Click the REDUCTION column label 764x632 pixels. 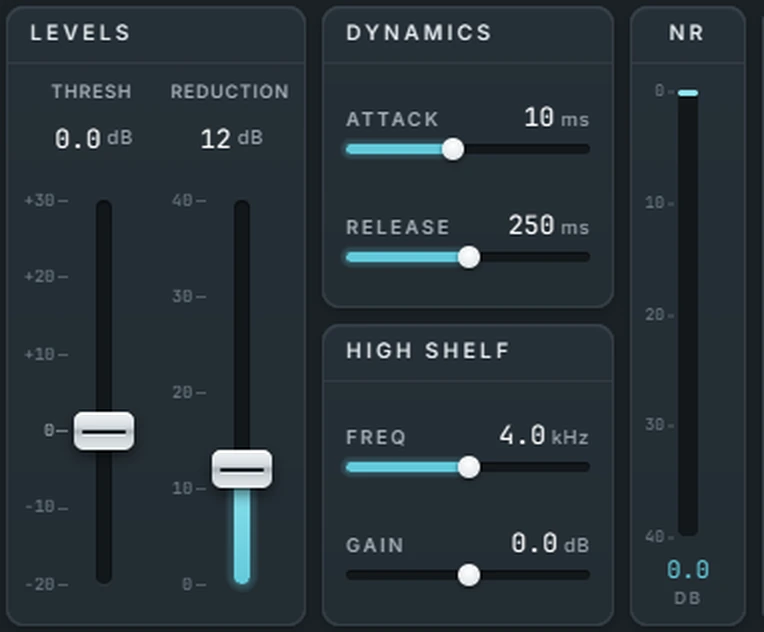[x=230, y=92]
